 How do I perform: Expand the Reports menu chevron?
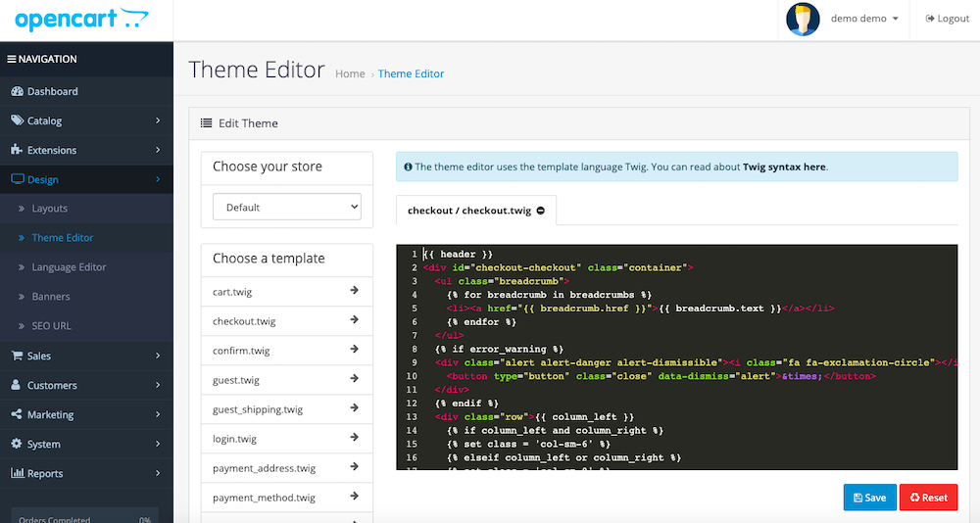coord(158,473)
